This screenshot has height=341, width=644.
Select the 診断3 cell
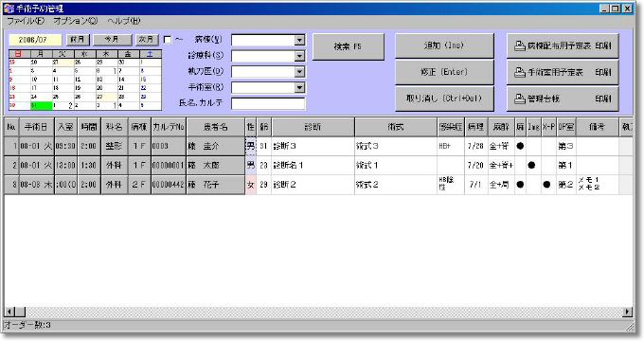(x=313, y=146)
